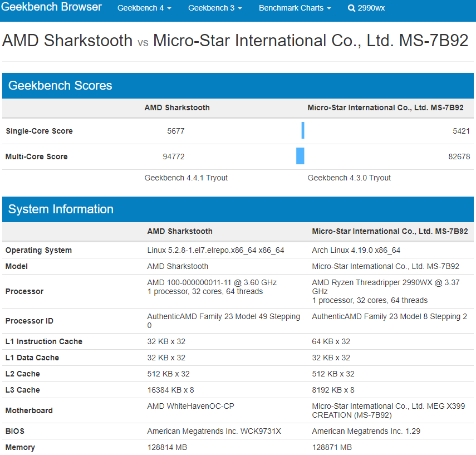The height and width of the screenshot is (455, 476).
Task: Open the Geekbench 4 dropdown menu
Action: click(144, 8)
